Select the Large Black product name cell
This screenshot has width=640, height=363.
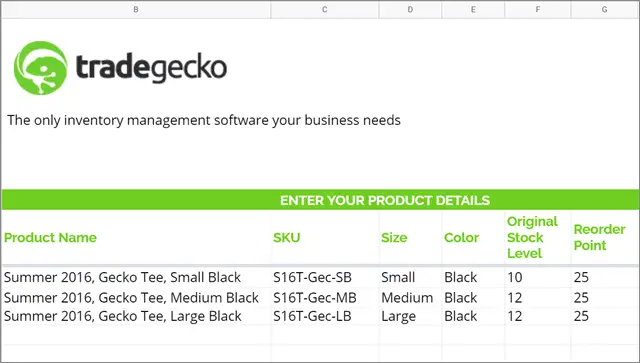(x=136, y=316)
